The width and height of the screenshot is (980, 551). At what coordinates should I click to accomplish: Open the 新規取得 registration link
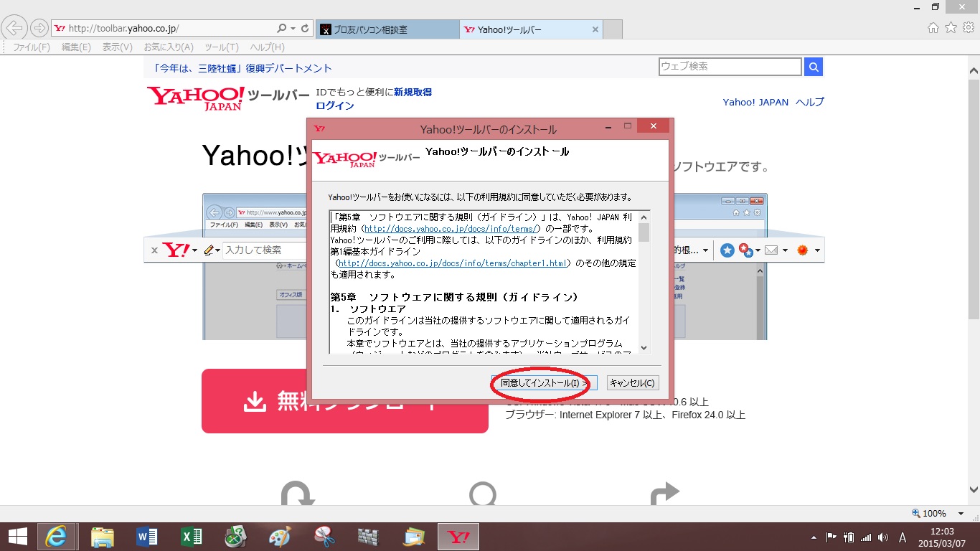tap(413, 92)
